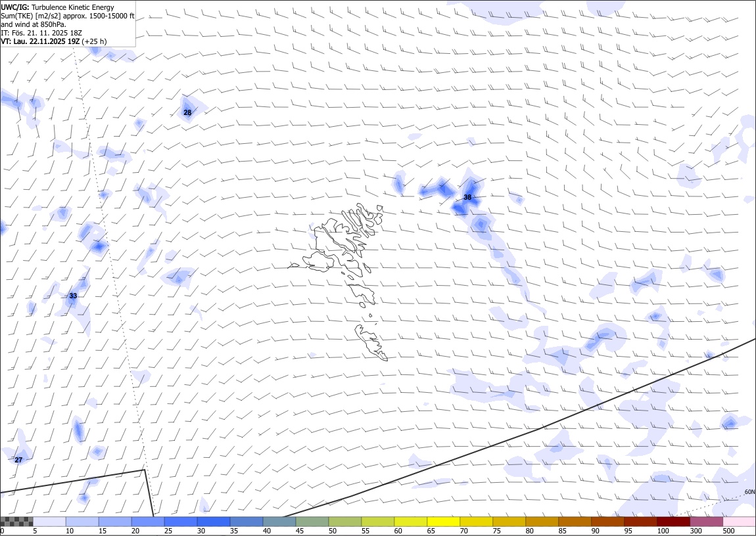Select the 60–65 bright yellow legend swatch
756x536 pixels.
[410, 522]
